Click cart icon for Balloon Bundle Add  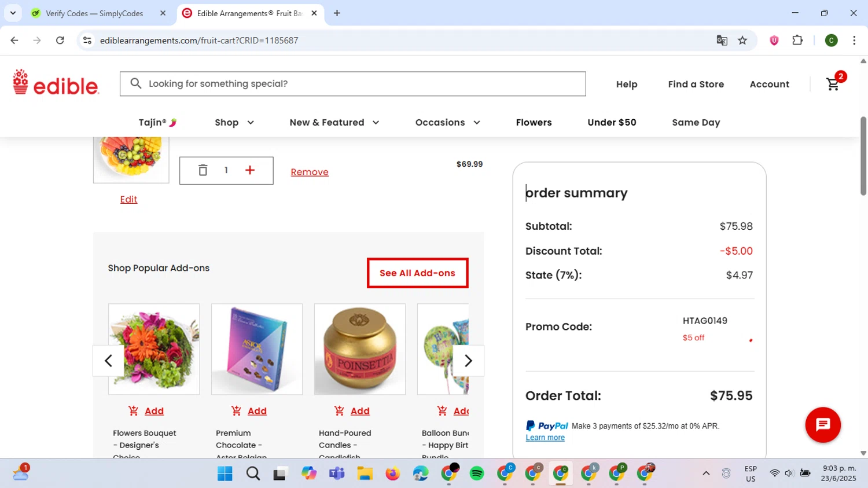[442, 411]
